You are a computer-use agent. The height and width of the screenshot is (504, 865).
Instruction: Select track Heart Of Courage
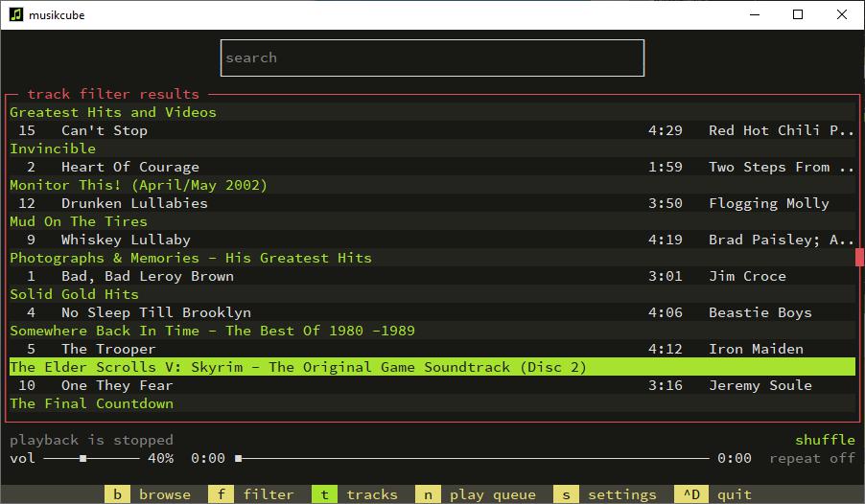pos(432,167)
